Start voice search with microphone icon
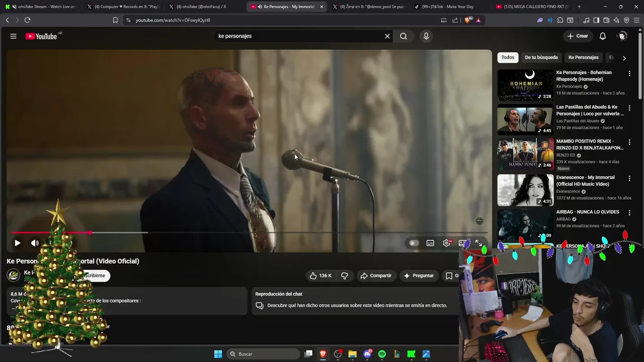 coord(426,36)
